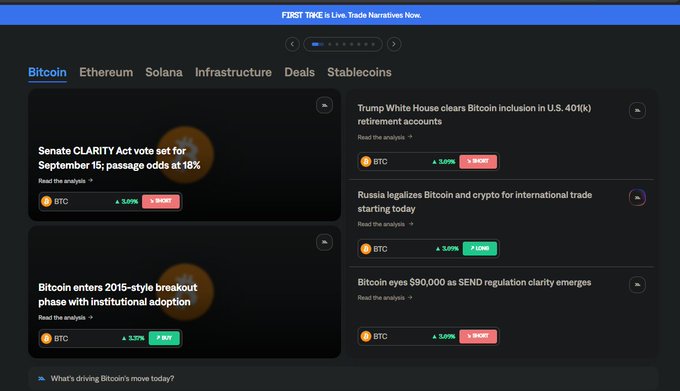Image resolution: width=680 pixels, height=391 pixels.
Task: Switch to the Stablecoins tab
Action: [360, 72]
